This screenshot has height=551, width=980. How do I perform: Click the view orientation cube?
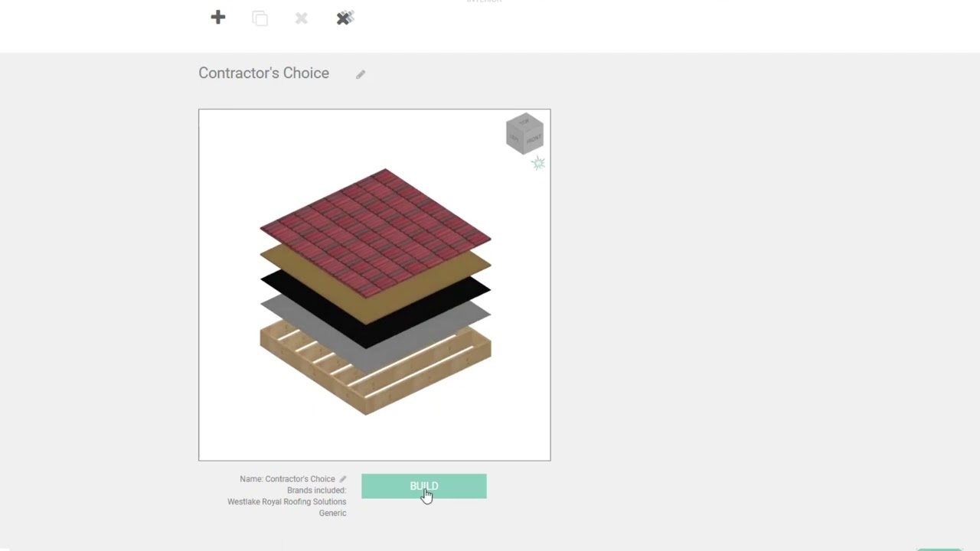click(x=524, y=134)
